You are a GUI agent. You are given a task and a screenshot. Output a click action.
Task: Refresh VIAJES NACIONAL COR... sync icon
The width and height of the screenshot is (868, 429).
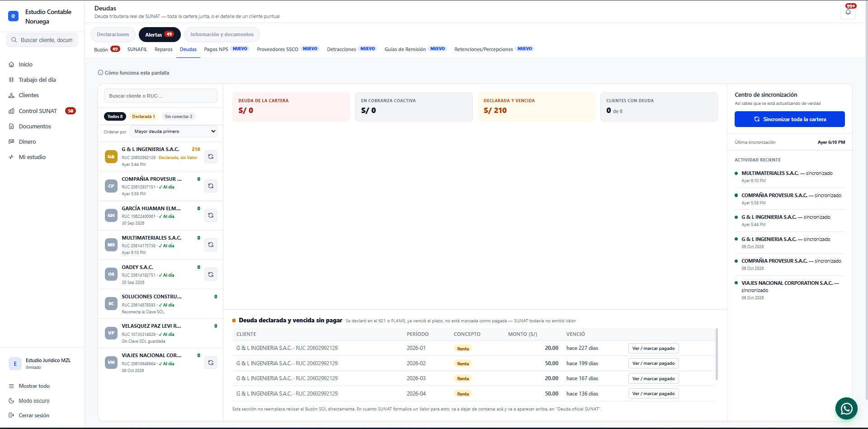pos(211,363)
